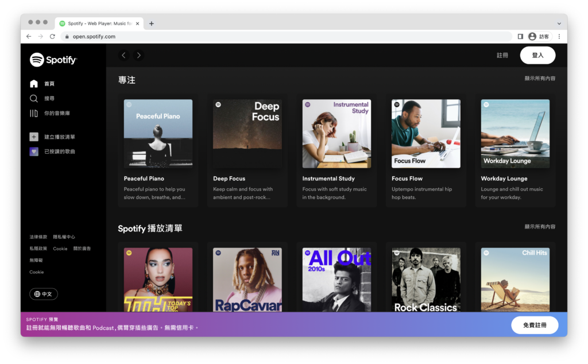Click the 'Deep Focus' title text

229,179
